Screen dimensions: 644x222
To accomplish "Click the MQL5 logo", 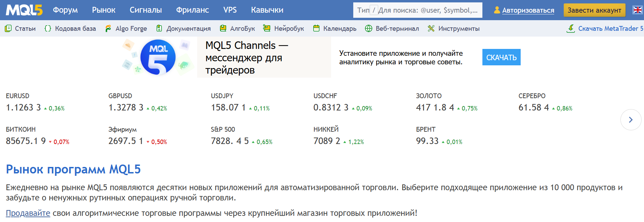I will pos(24,10).
